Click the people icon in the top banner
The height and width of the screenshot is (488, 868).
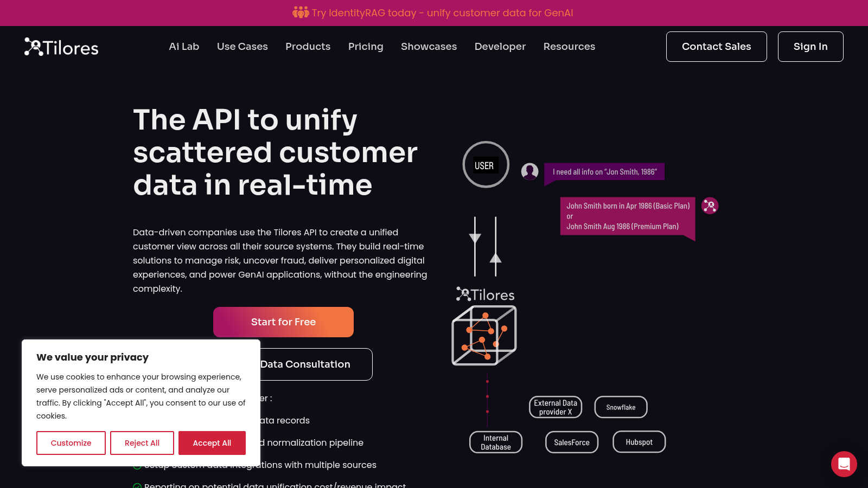tap(301, 12)
